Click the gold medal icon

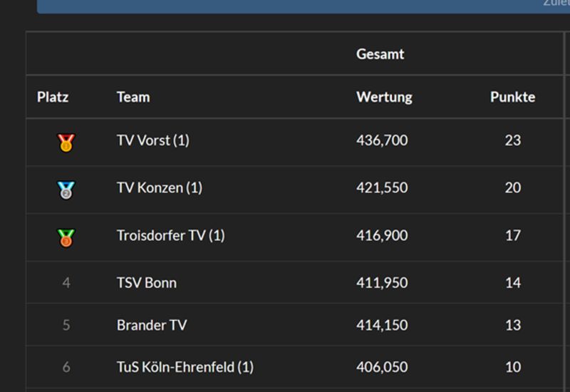[x=66, y=142]
